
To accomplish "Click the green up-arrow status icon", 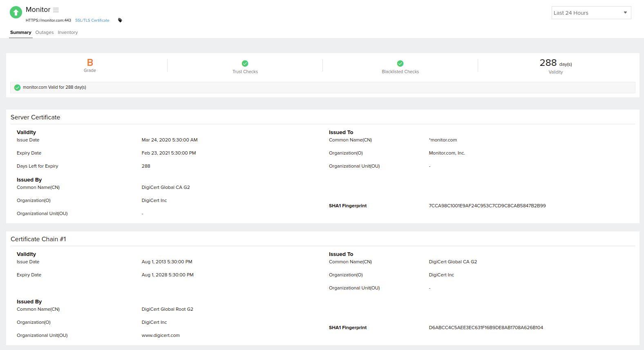I will [x=16, y=12].
